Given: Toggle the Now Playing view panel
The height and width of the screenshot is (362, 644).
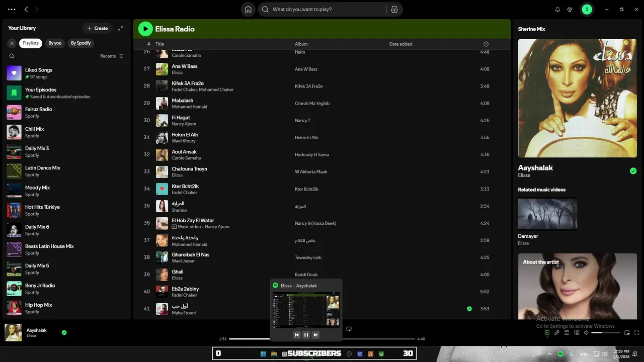Looking at the screenshot, I should pos(547,332).
